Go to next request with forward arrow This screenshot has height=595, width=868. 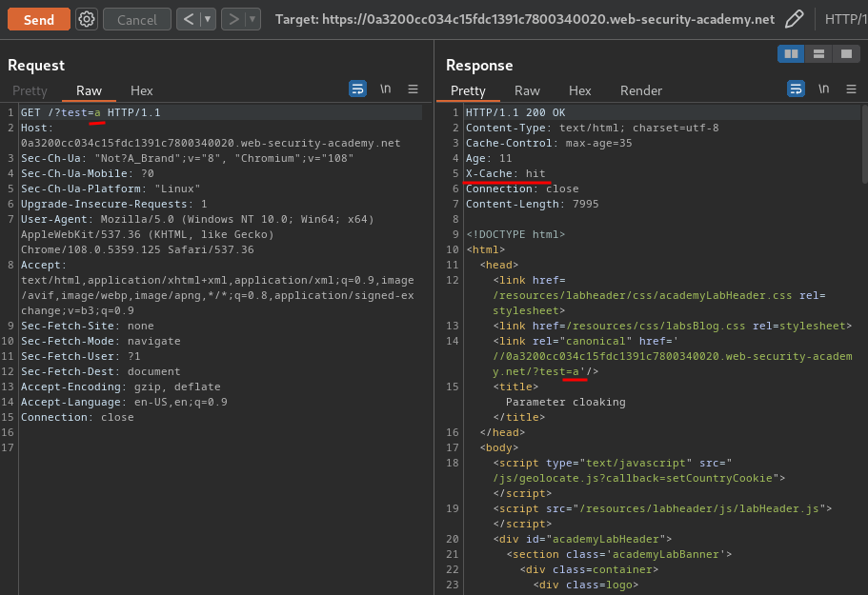click(x=233, y=19)
